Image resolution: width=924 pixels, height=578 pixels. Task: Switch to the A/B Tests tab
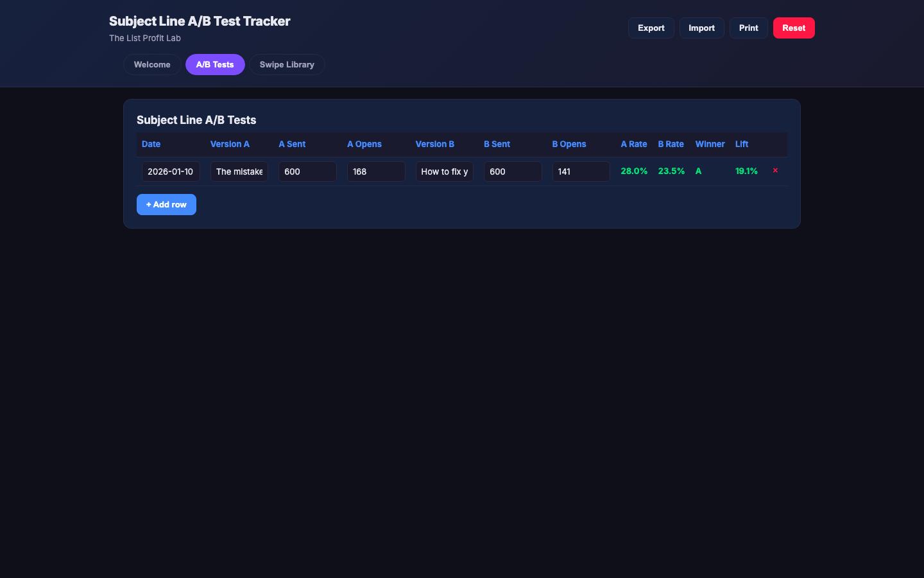tap(215, 65)
